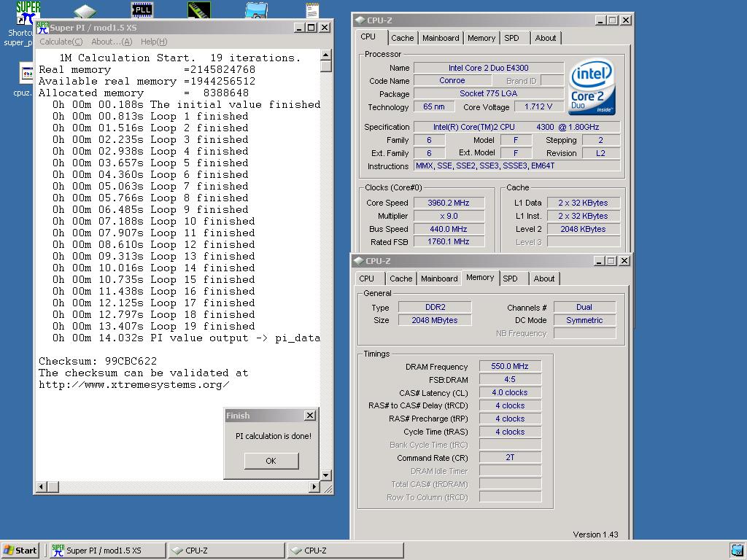The width and height of the screenshot is (747, 560).
Task: Click Version 1.43 text in CPU-Z
Action: click(595, 534)
